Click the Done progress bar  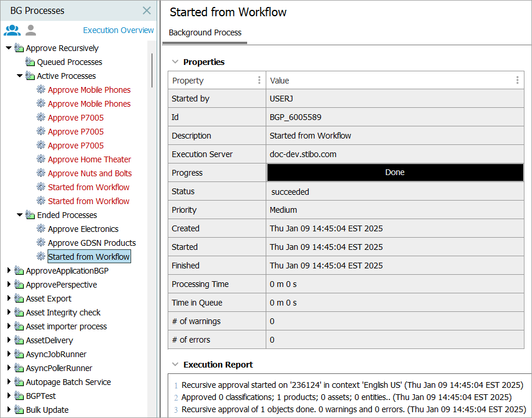(x=395, y=172)
